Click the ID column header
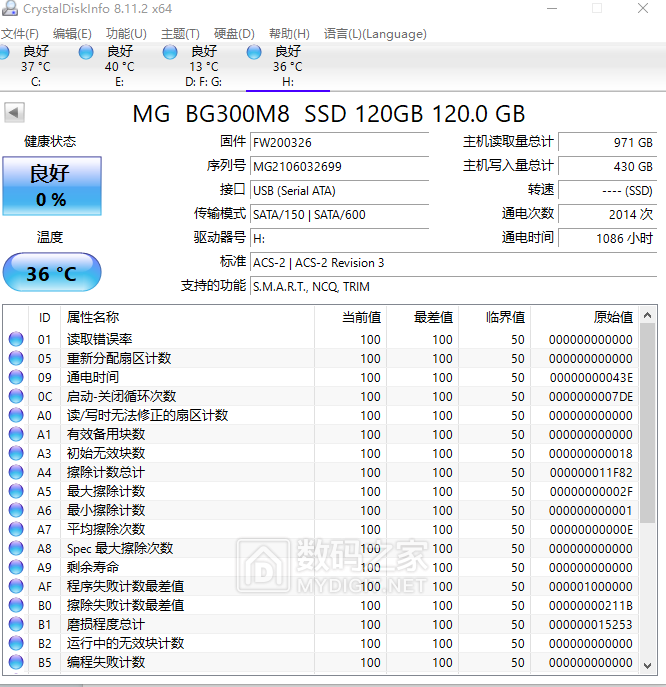Image resolution: width=666 pixels, height=687 pixels. [44, 317]
